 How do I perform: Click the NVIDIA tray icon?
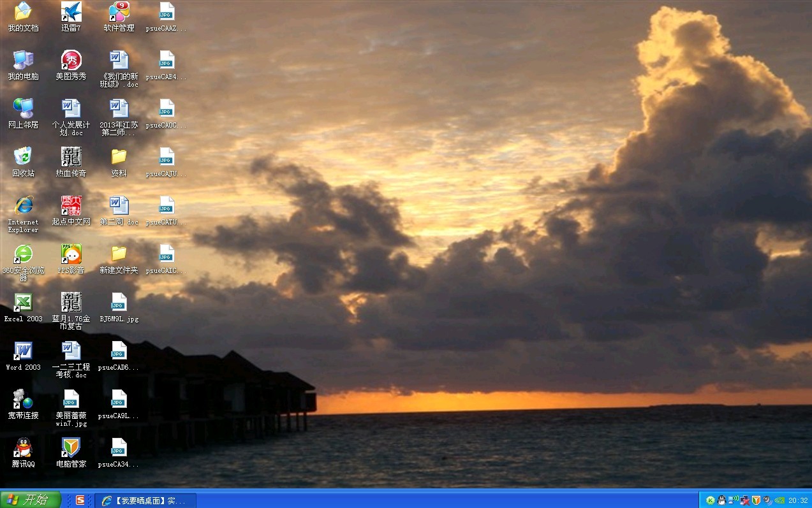point(779,500)
